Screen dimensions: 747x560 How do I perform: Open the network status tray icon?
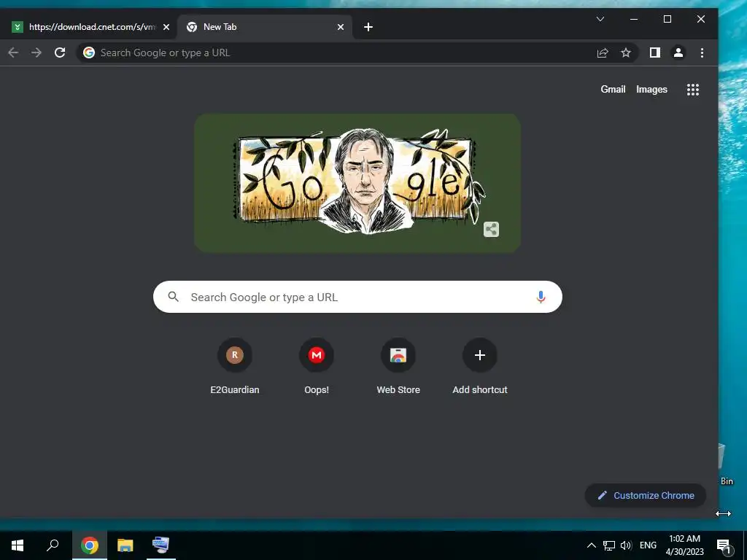click(609, 545)
